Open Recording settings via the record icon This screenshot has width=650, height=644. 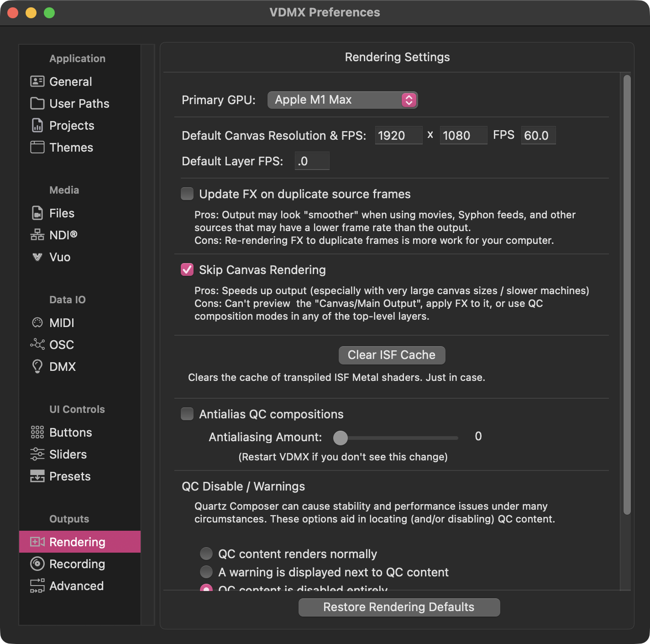[x=37, y=564]
